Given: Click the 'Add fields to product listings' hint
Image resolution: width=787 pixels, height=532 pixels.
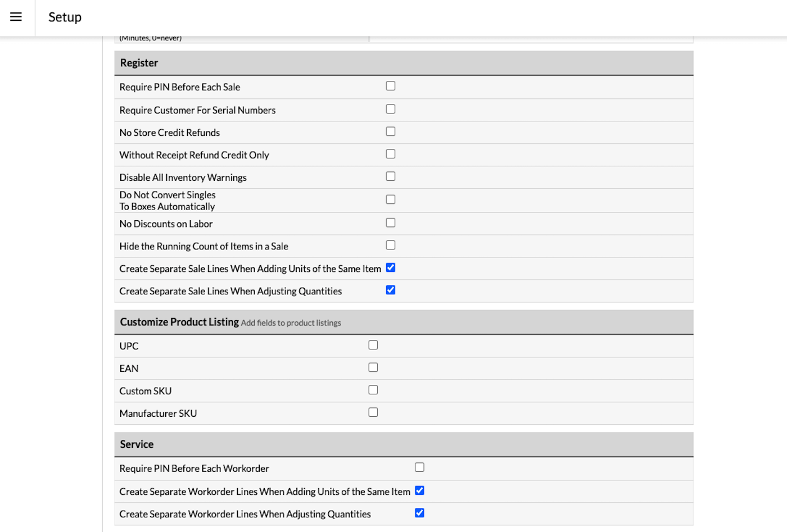Looking at the screenshot, I should (x=291, y=323).
